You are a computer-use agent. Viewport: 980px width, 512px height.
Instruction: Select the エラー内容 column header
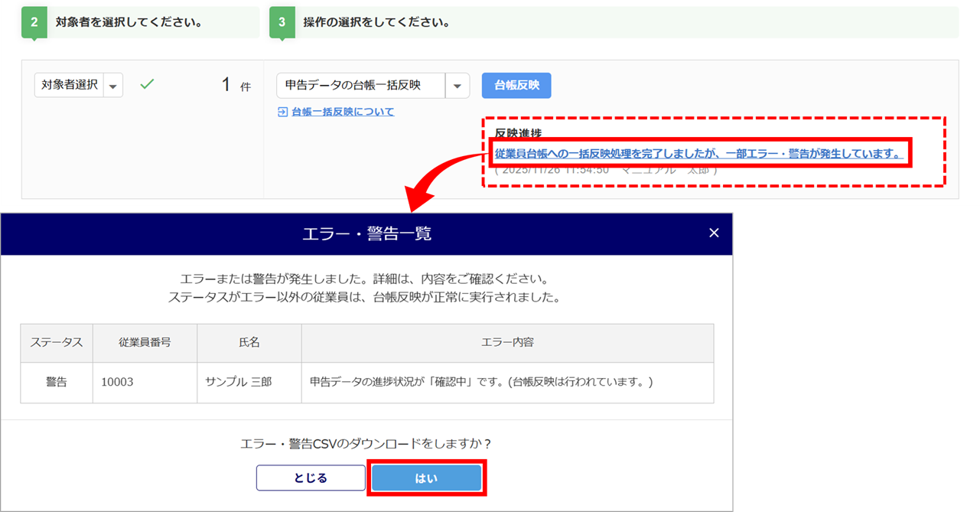[x=508, y=342]
